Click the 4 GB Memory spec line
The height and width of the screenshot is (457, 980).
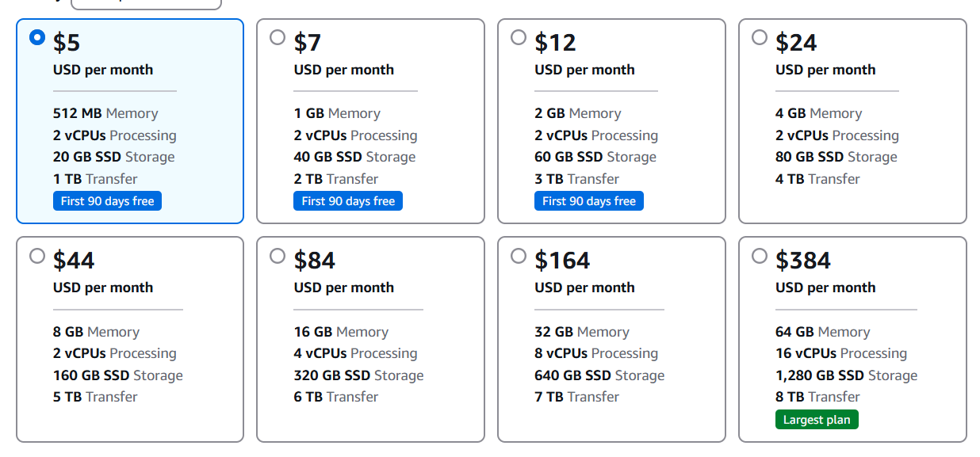tap(819, 113)
